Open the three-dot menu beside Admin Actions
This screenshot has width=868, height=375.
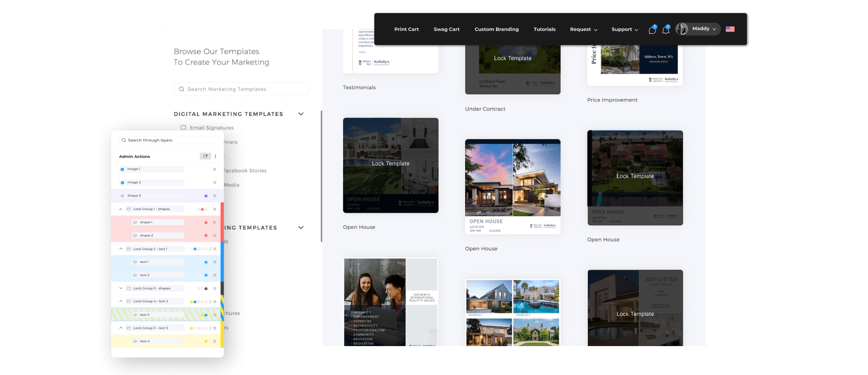(x=215, y=156)
